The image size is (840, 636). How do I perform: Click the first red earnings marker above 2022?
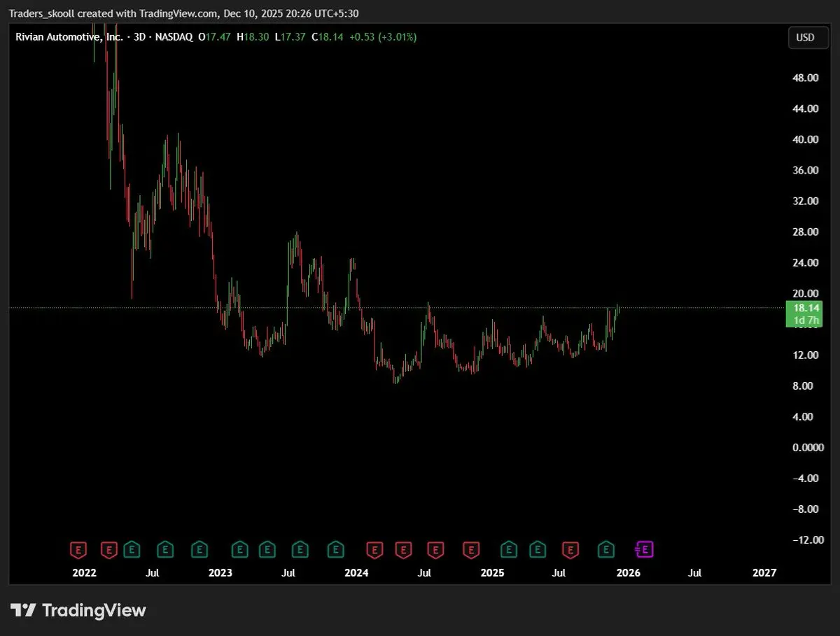point(79,550)
